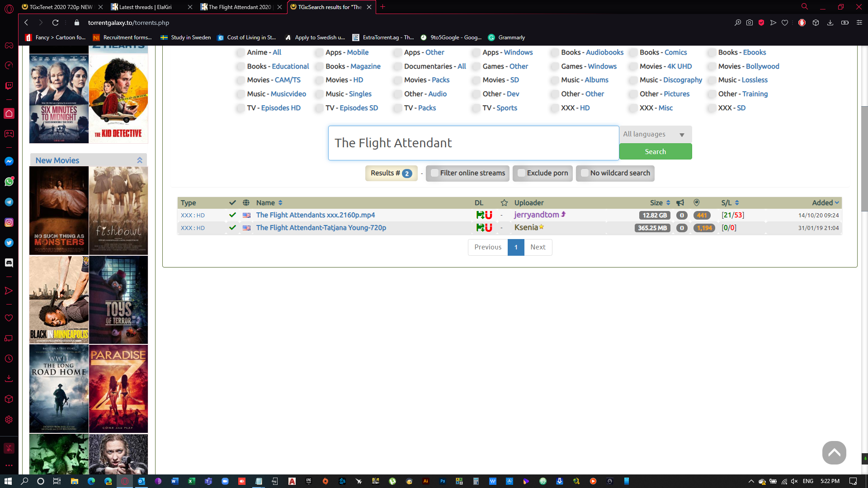Add page to bookmarks with heart icon
The height and width of the screenshot is (488, 868).
pos(785,23)
